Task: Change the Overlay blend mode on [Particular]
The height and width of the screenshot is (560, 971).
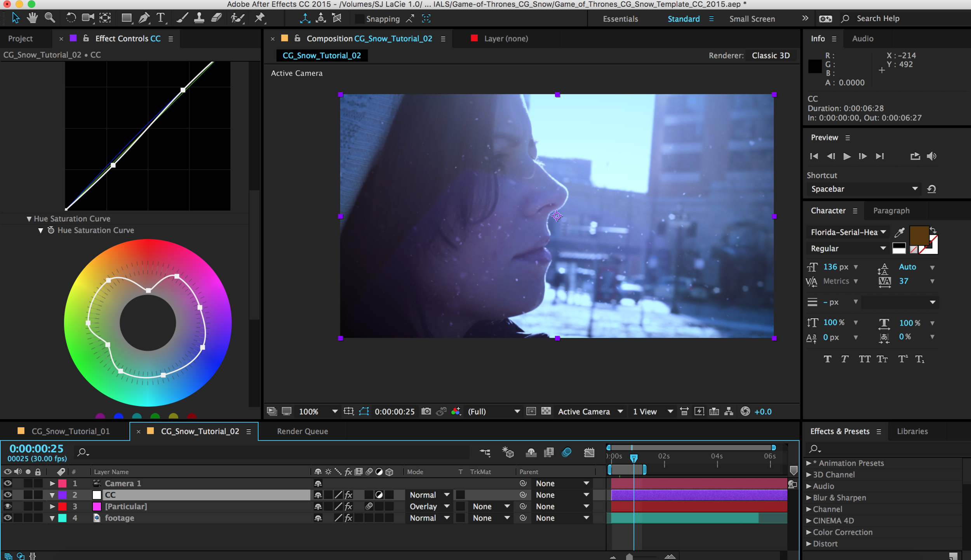Action: point(429,506)
